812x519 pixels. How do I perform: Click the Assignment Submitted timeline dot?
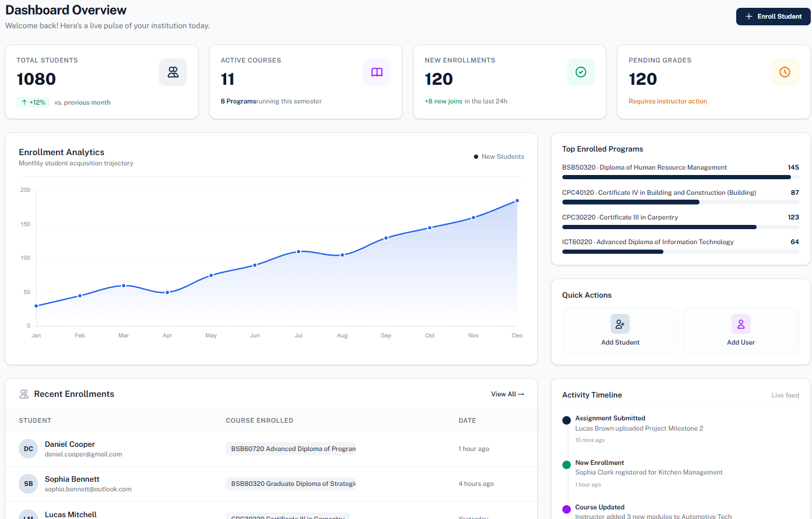[x=567, y=420]
